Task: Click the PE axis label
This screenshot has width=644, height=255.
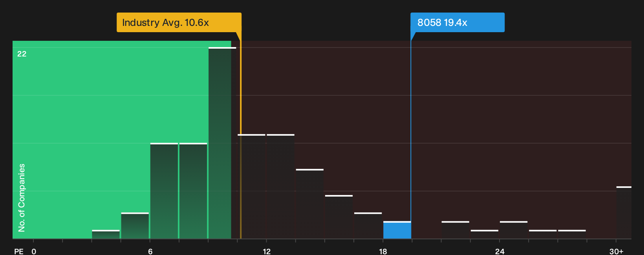Action: click(19, 251)
